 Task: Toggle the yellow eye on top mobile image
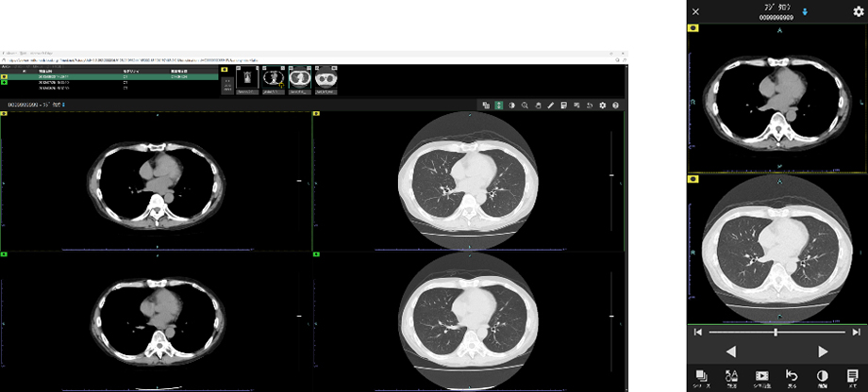pyautogui.click(x=695, y=28)
